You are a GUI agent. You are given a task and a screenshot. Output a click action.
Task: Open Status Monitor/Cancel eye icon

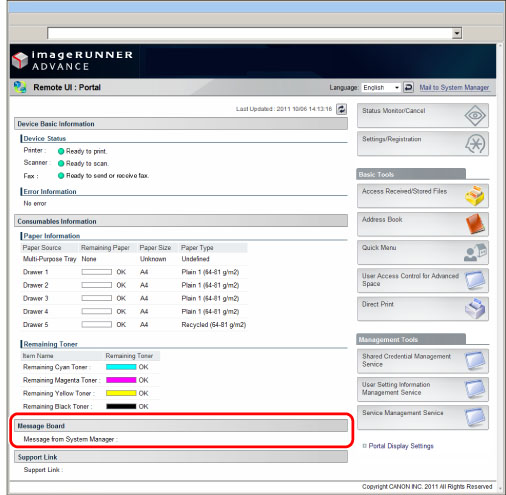coord(475,116)
